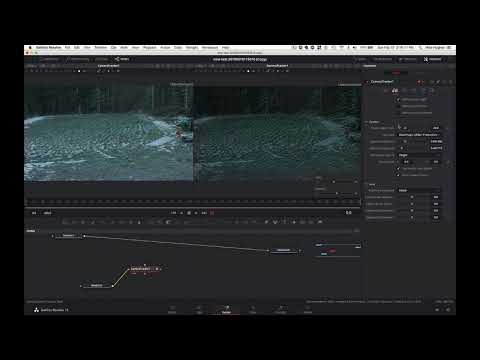
Task: Switch to the Edit page
Action: (199, 310)
